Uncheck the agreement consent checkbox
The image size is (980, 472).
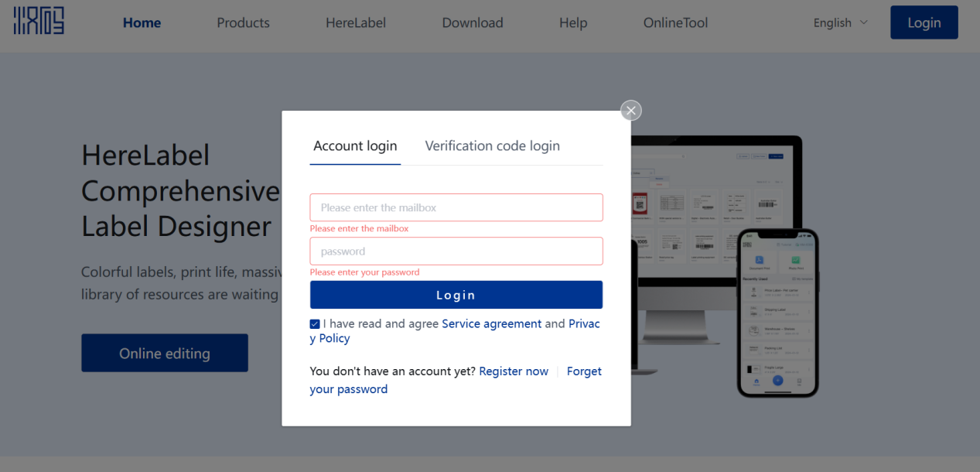pos(314,323)
